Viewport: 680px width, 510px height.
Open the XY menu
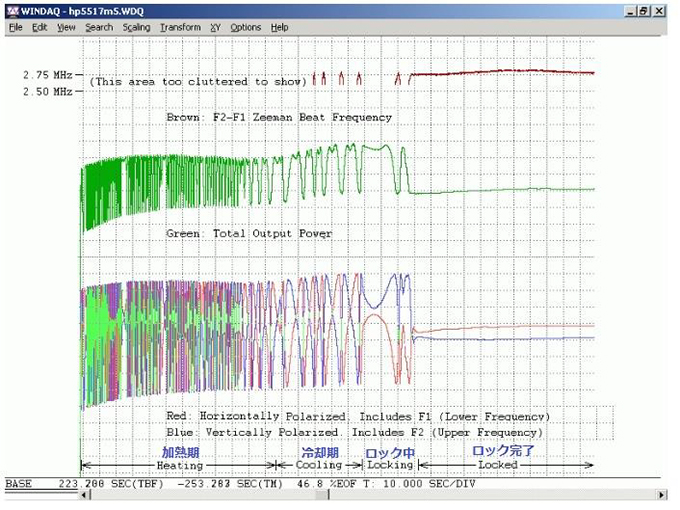click(x=216, y=27)
